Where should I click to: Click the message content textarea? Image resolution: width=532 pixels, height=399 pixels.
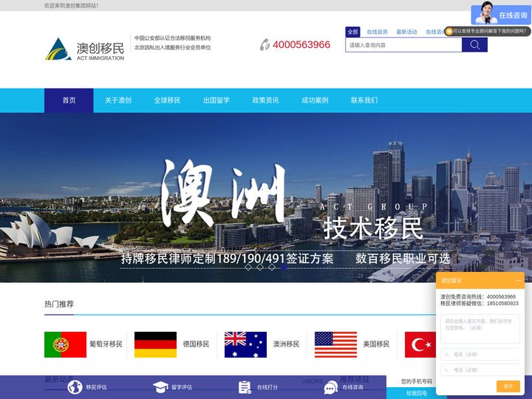pos(480,329)
